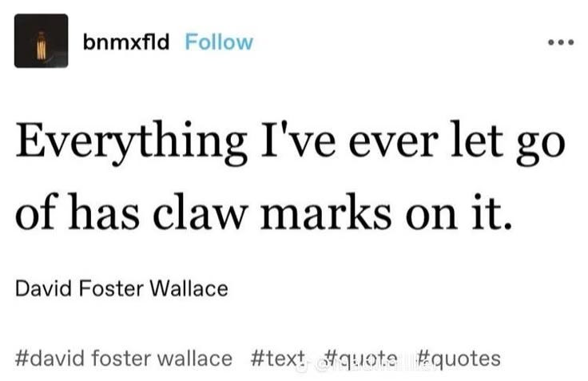Open the three-dot post options menu
The height and width of the screenshot is (381, 588).
[561, 42]
